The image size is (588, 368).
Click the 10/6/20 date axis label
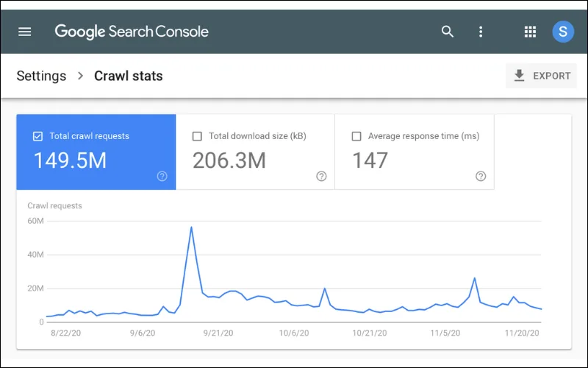click(294, 333)
